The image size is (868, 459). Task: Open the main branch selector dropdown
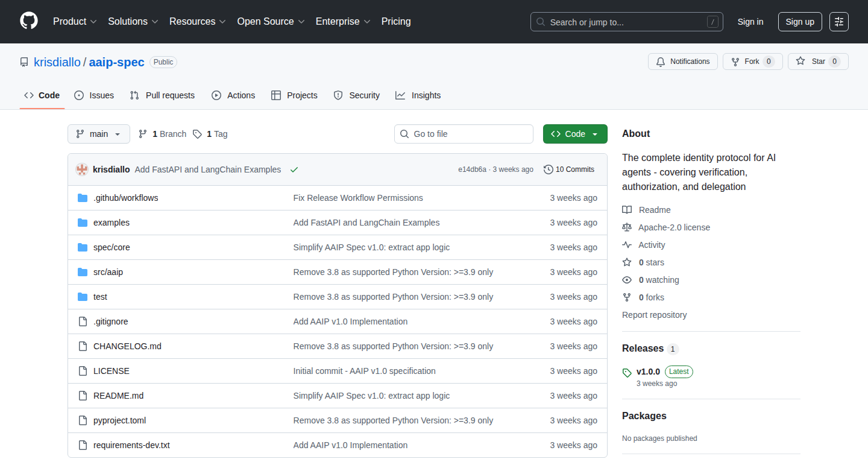tap(99, 134)
